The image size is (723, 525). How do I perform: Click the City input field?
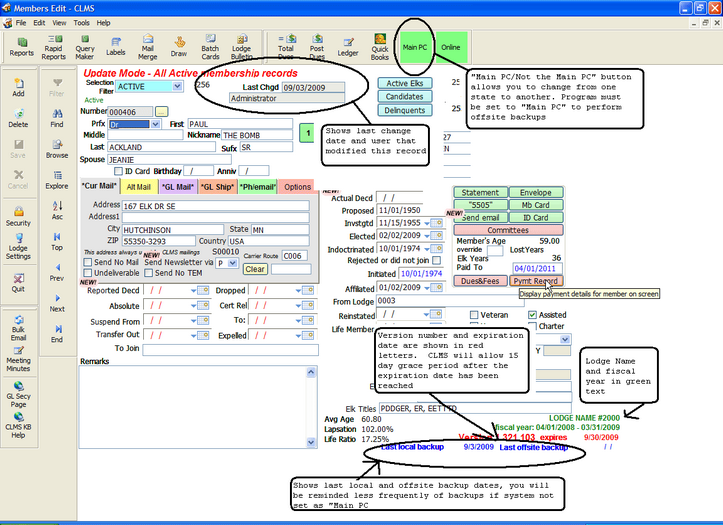click(x=173, y=229)
